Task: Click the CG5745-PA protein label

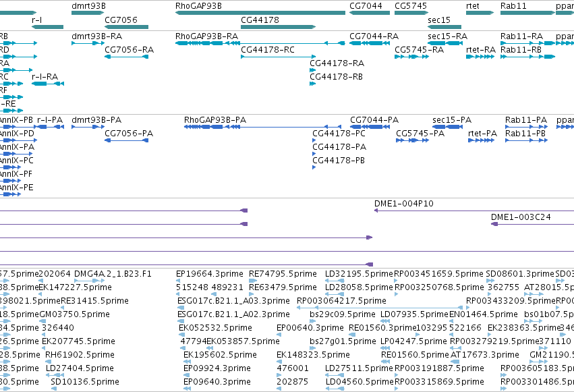Action: 420,134
